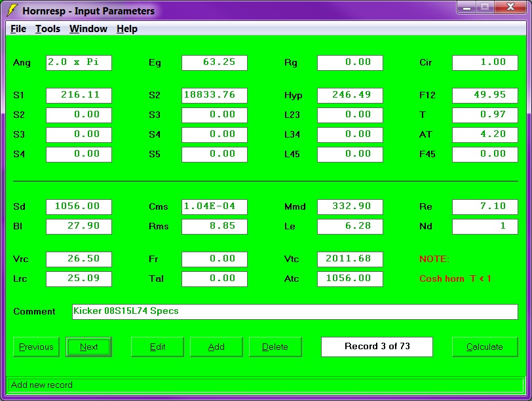Click the Calculate button
The image size is (532, 401).
[x=485, y=347]
